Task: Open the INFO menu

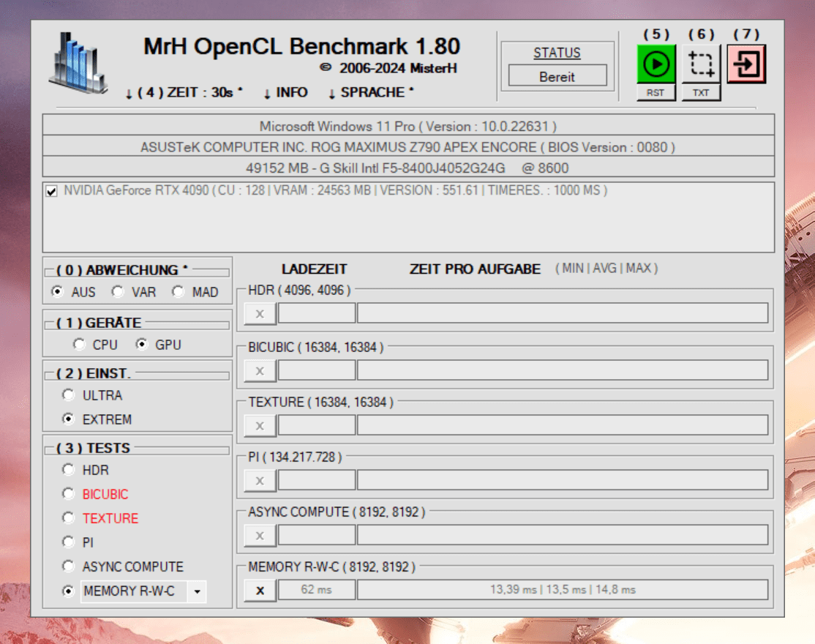Action: [285, 92]
